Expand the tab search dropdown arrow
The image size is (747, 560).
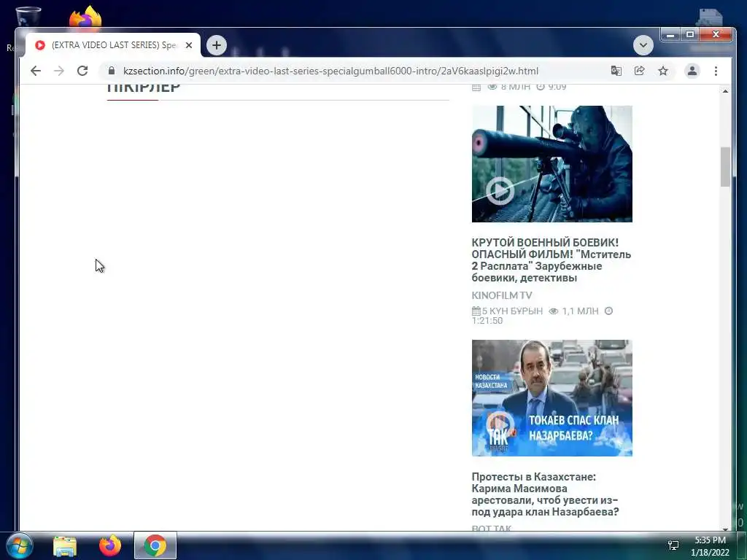(643, 45)
